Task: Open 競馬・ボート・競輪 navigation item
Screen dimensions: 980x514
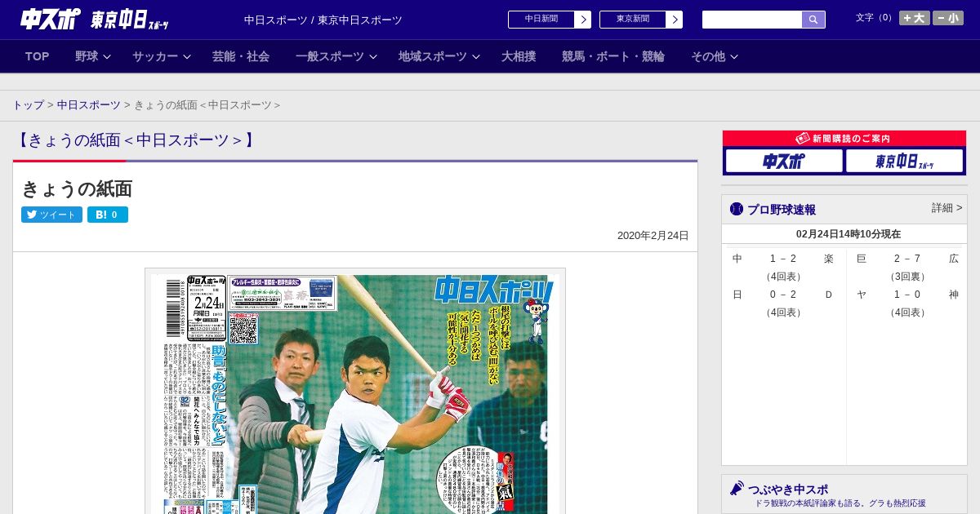Action: click(x=613, y=56)
